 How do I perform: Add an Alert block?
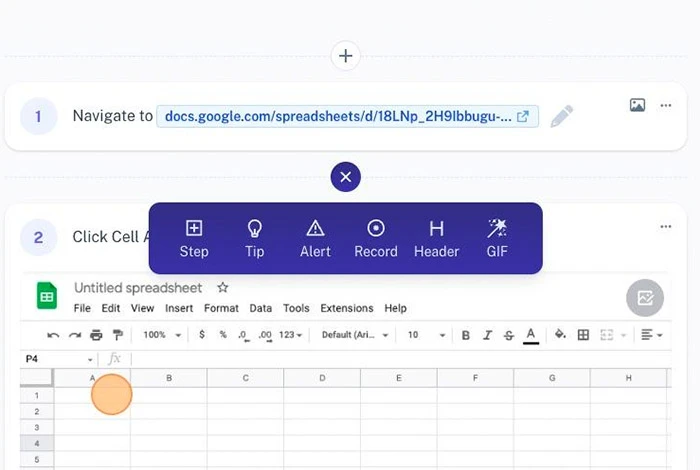[x=315, y=239]
